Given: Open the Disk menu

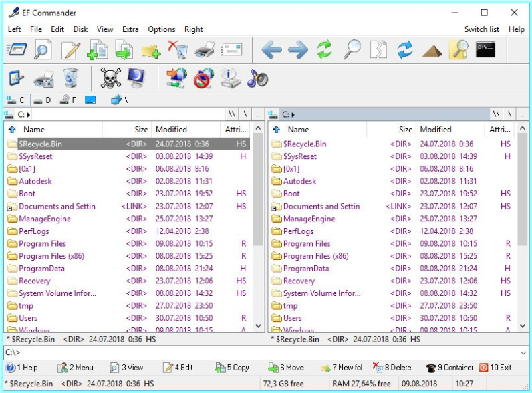Looking at the screenshot, I should pyautogui.click(x=80, y=29).
